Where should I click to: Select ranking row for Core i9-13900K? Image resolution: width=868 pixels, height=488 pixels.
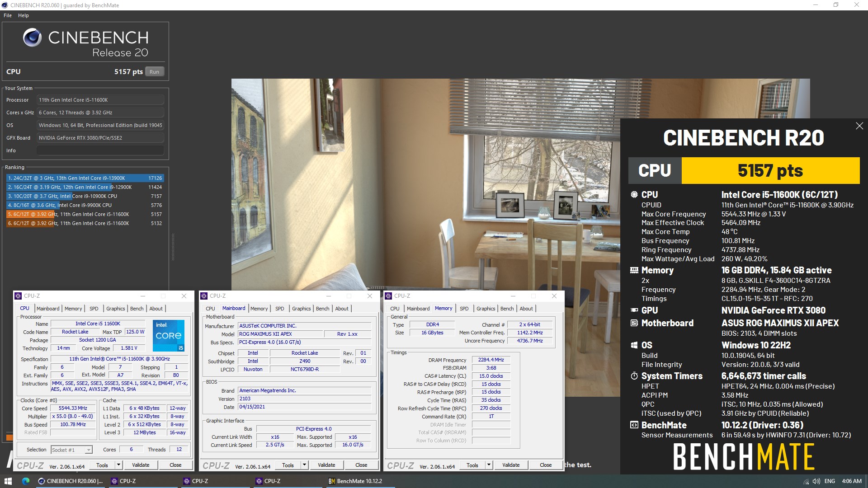(85, 178)
